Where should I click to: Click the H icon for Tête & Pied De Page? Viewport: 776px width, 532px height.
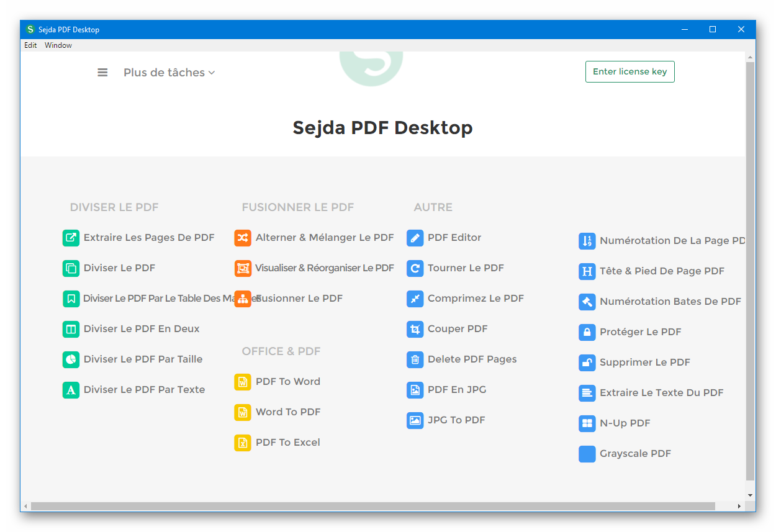pyautogui.click(x=587, y=271)
